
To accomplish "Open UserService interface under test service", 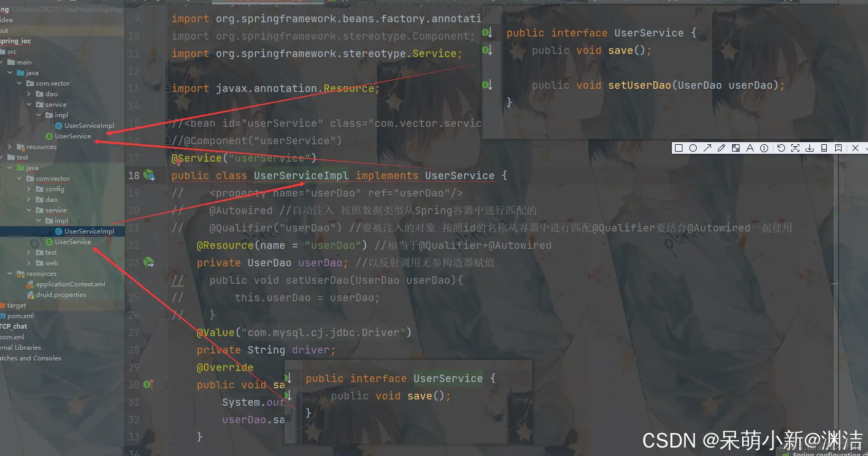I will [68, 242].
